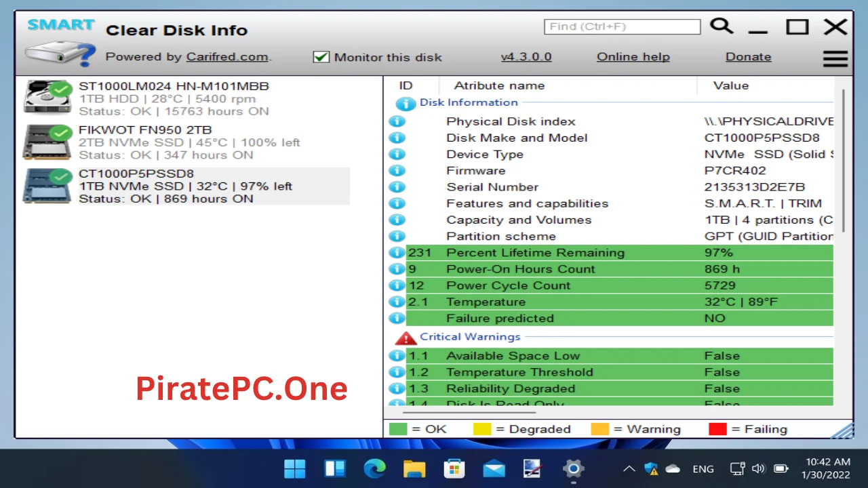Click info icon for Reliability Degraded
This screenshot has width=868, height=488.
tap(397, 388)
